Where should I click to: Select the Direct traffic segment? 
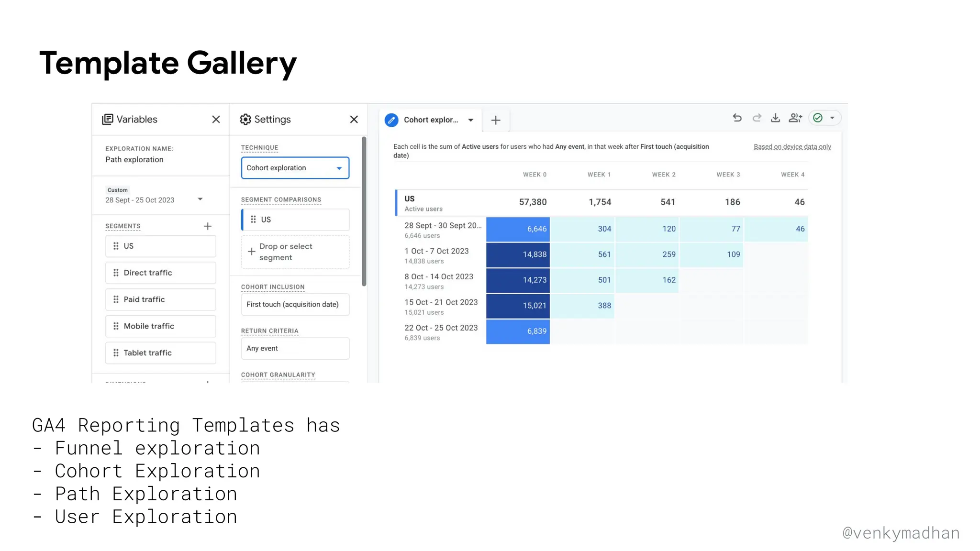(161, 273)
